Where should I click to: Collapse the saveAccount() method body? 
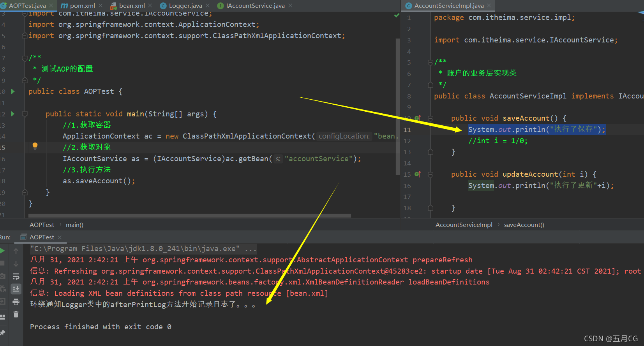click(x=431, y=118)
